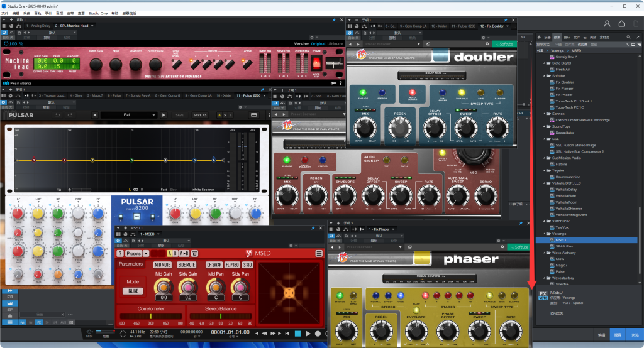
Task: Select MSED A state button
Action: [170, 254]
